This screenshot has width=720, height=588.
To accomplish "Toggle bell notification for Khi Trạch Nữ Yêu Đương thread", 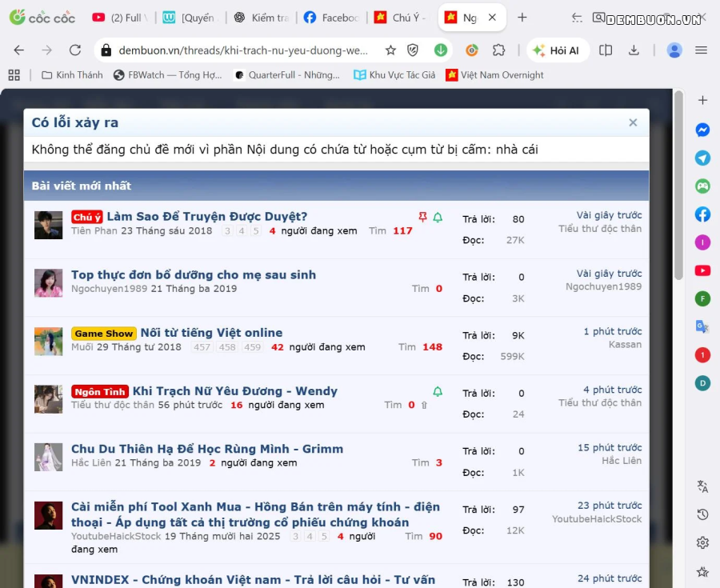I will pyautogui.click(x=438, y=391).
